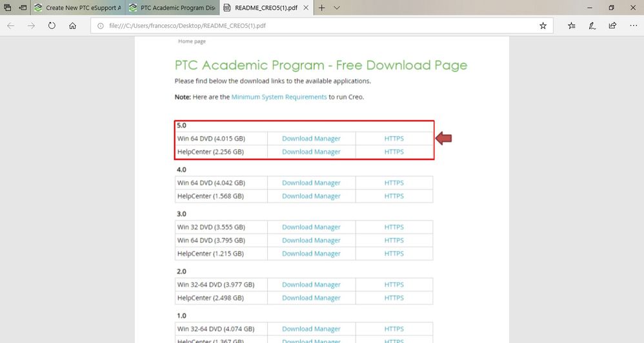Click the 'Win 64 DVD (4.015 GB)' cell
The image size is (644, 343).
tap(221, 139)
